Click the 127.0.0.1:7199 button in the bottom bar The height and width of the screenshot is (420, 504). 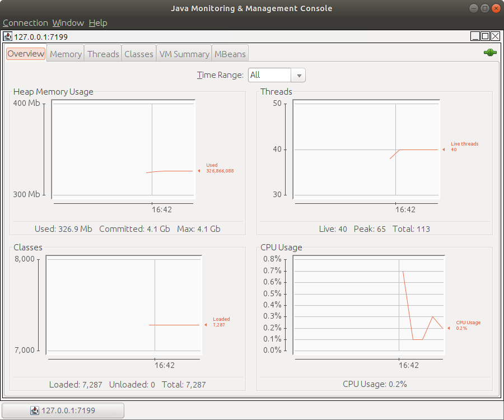tap(63, 410)
